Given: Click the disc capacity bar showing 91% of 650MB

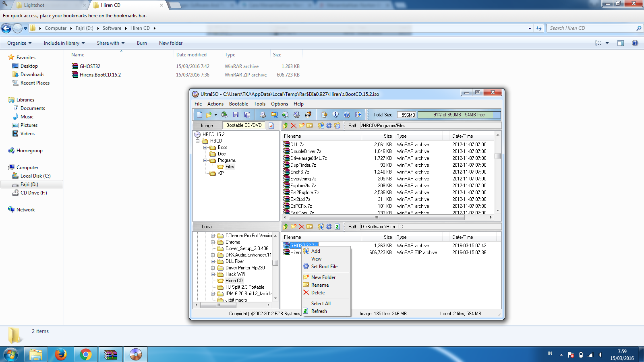Looking at the screenshot, I should point(459,115).
